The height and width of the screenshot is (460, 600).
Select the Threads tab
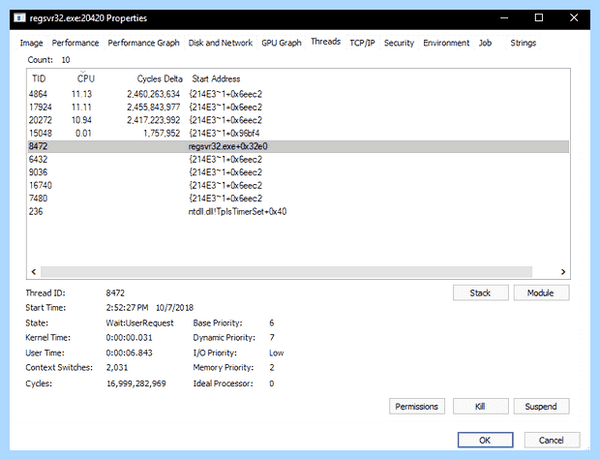326,41
